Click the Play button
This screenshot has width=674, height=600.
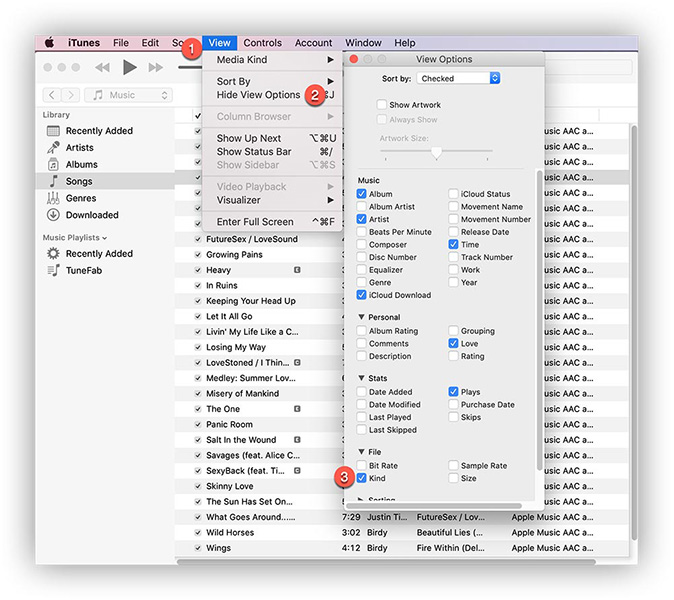click(x=129, y=67)
